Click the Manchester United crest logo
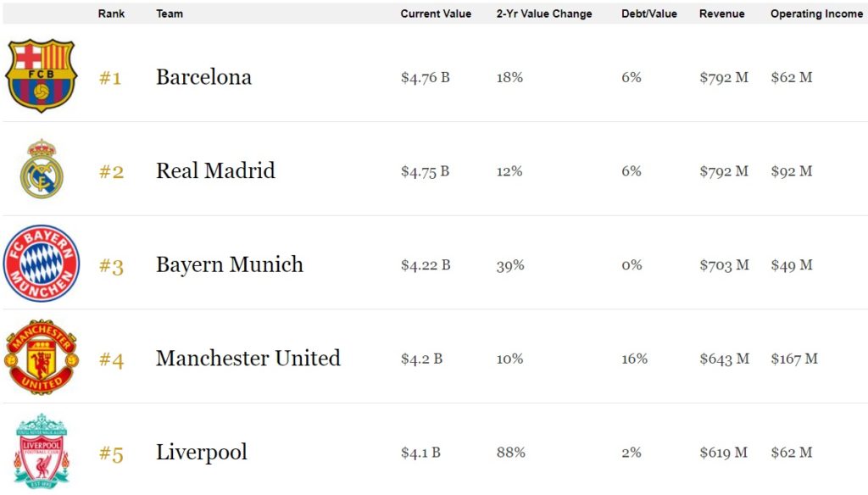The image size is (868, 495). pyautogui.click(x=42, y=357)
